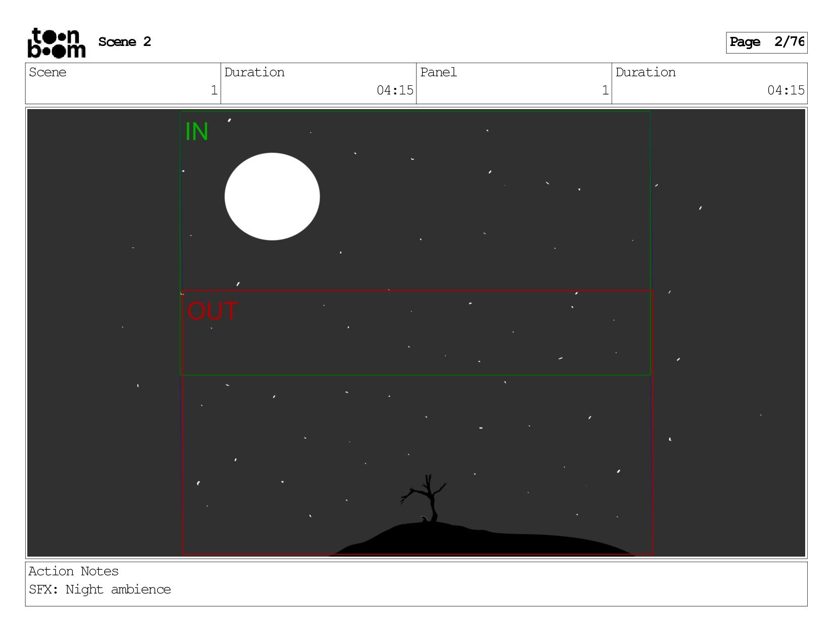The height and width of the screenshot is (644, 834).
Task: Click the white moon in storyboard panel
Action: (x=272, y=196)
